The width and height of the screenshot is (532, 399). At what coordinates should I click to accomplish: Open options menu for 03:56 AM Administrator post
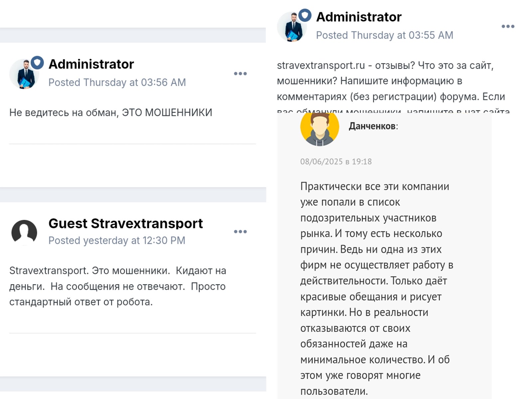240,73
